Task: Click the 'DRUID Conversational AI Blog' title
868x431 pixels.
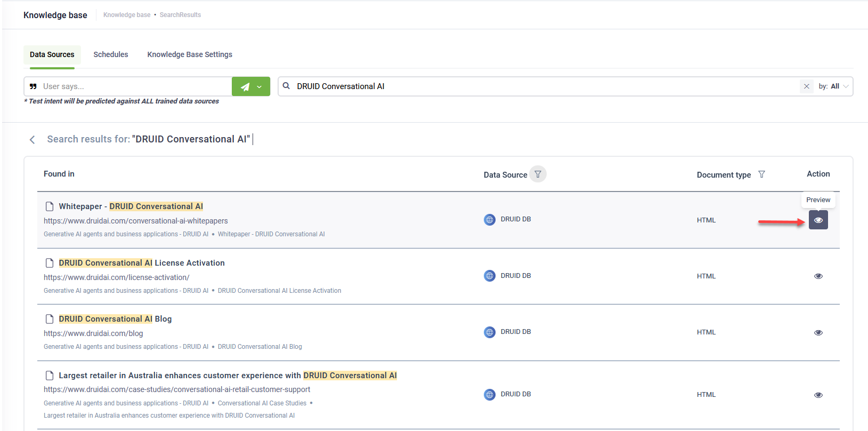Action: (115, 319)
